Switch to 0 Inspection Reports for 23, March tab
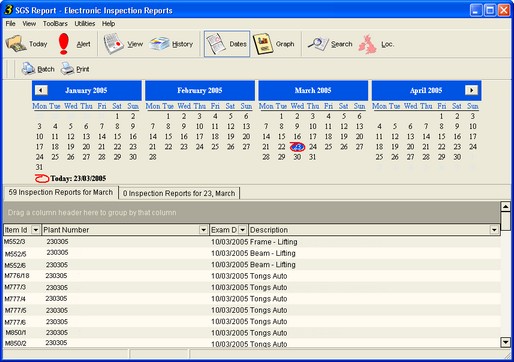Screen dimensions: 514x362 tap(179, 193)
